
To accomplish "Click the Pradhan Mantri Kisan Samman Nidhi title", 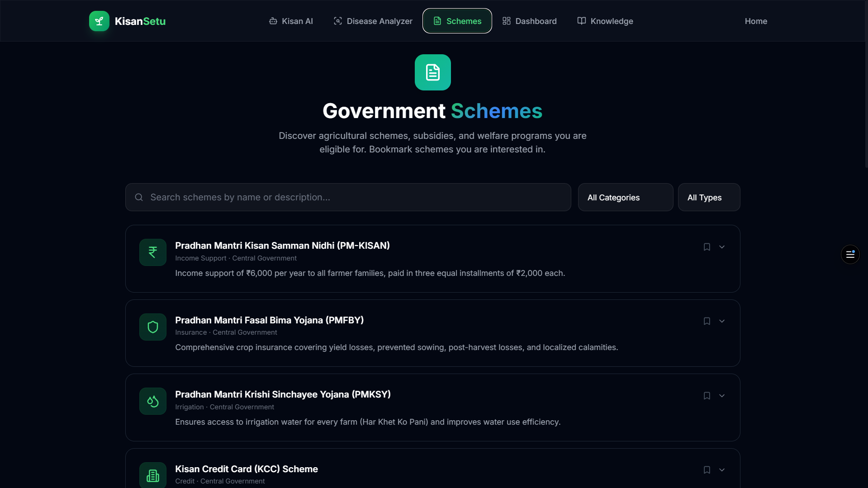I will [282, 246].
